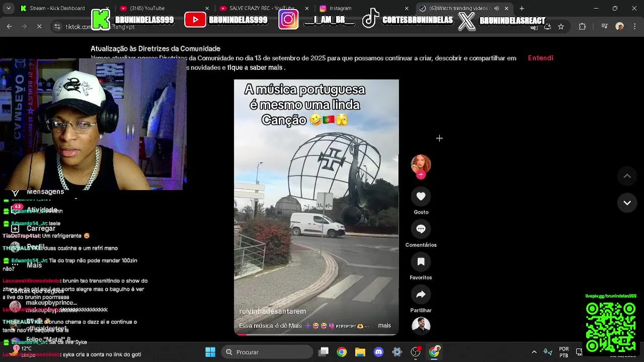Bookmark this page with the star
644x362 pixels.
[x=561, y=27]
